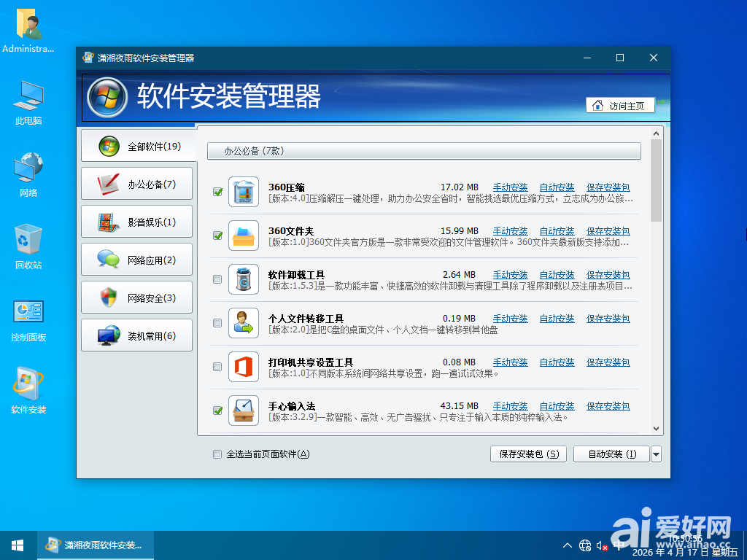Click the scrollbar up arrow

tap(656, 134)
